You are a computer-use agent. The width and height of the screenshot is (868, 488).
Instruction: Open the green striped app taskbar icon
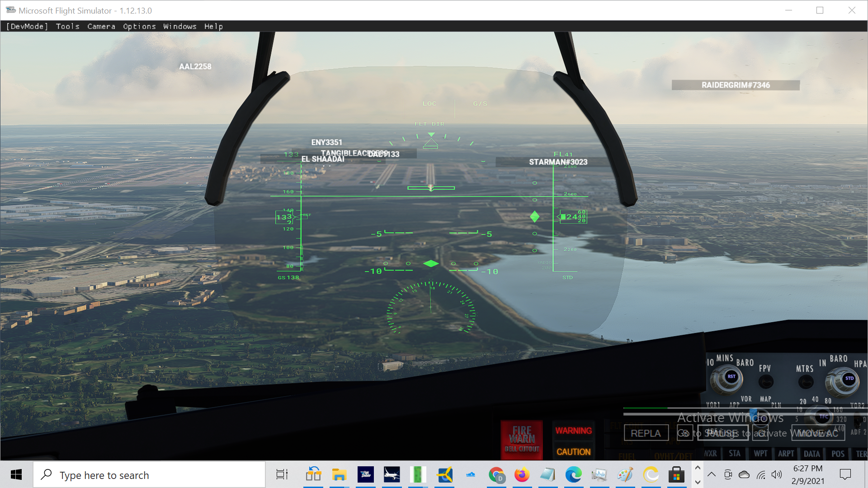(418, 474)
